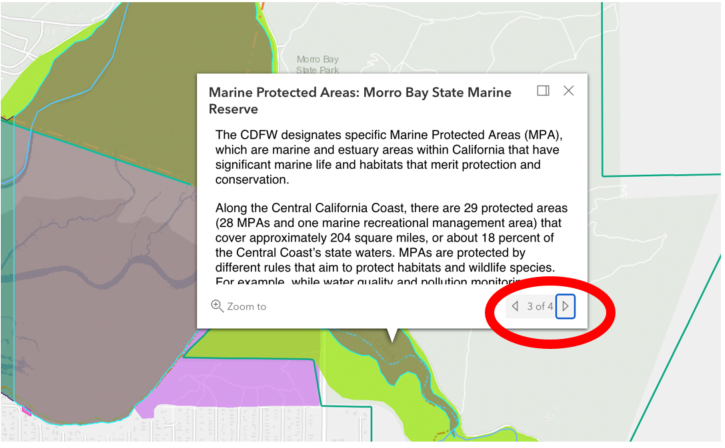725x448 pixels.
Task: Dock the popup using the dock icon
Action: [x=543, y=91]
